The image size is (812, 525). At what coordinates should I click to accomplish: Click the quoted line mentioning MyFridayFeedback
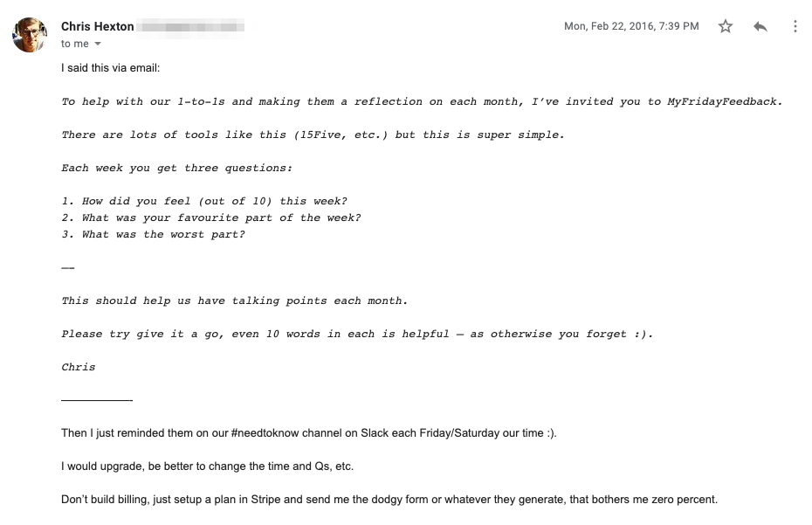tap(422, 101)
